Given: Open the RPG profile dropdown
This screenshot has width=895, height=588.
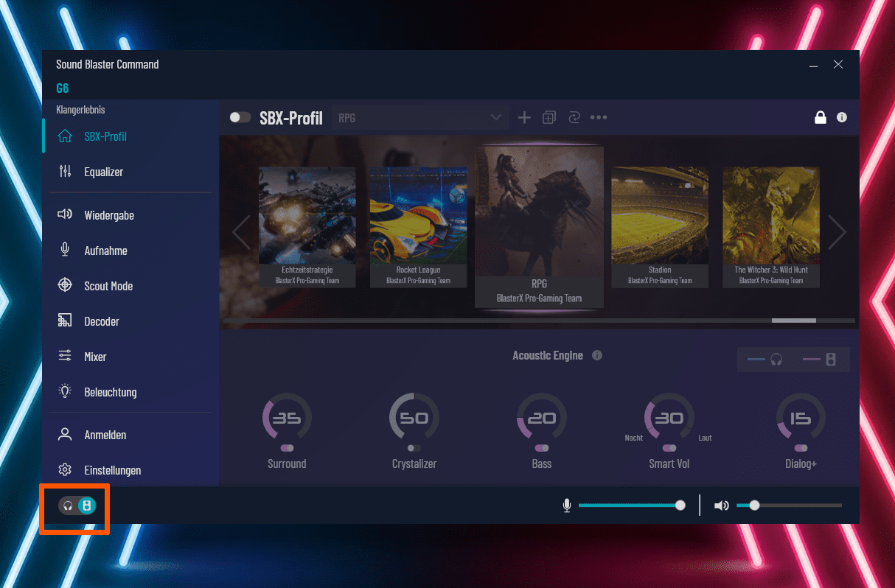Looking at the screenshot, I should click(420, 117).
